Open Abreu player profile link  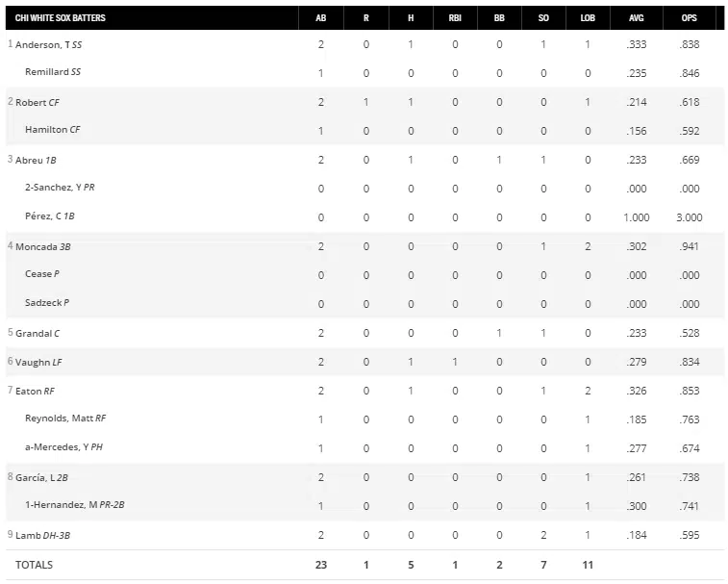coord(29,160)
